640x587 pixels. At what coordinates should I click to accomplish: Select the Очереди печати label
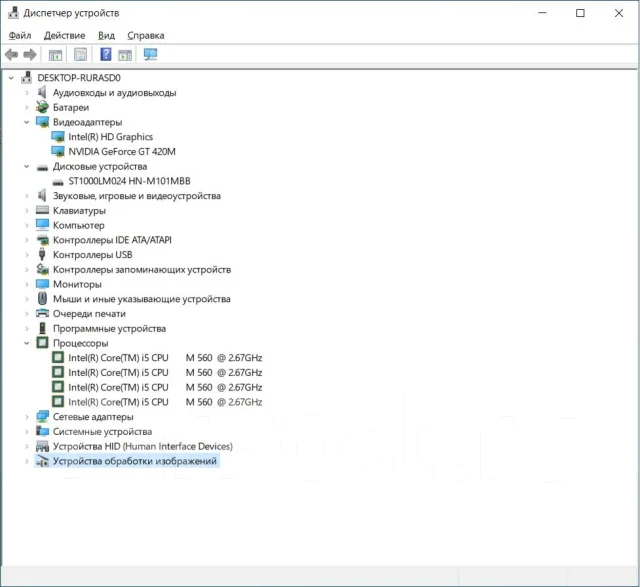[89, 314]
